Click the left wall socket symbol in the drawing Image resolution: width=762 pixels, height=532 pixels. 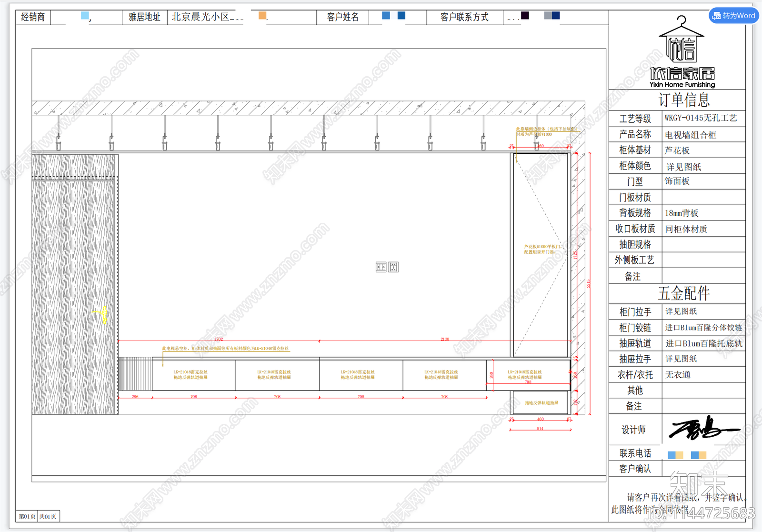click(381, 267)
